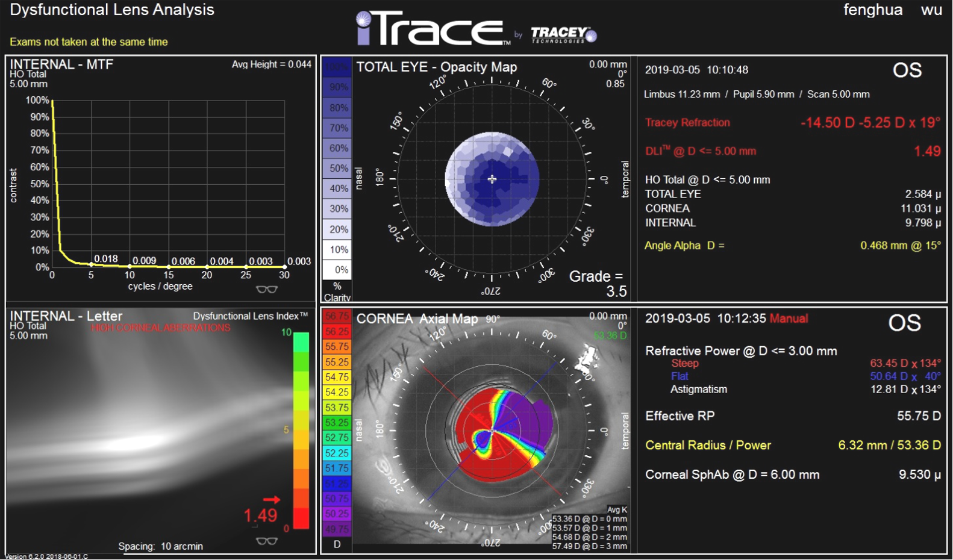Viewport: 953px width, 560px height.
Task: Click the TOTAL EYE - Opacity Map title
Action: tap(437, 67)
